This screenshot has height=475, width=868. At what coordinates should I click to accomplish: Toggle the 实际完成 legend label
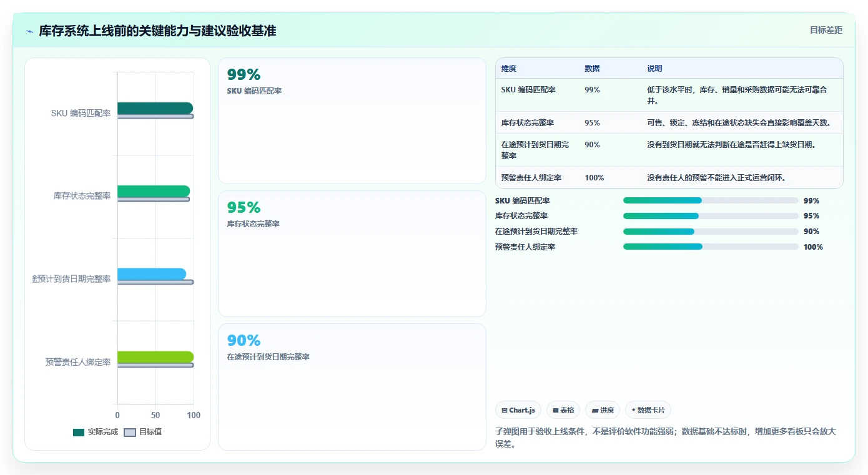(x=103, y=432)
